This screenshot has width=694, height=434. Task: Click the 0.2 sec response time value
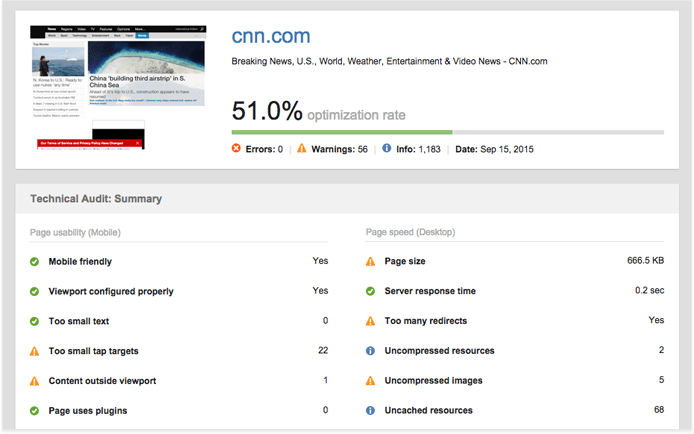pyautogui.click(x=649, y=290)
